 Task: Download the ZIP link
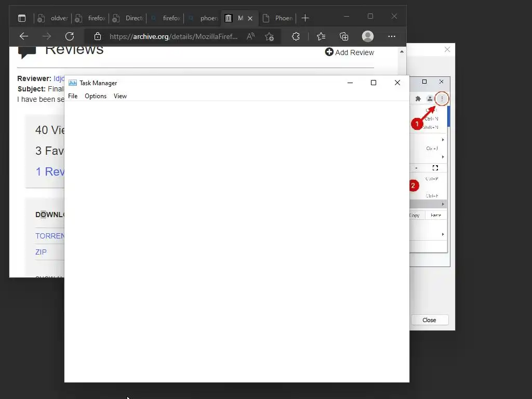[x=41, y=252]
